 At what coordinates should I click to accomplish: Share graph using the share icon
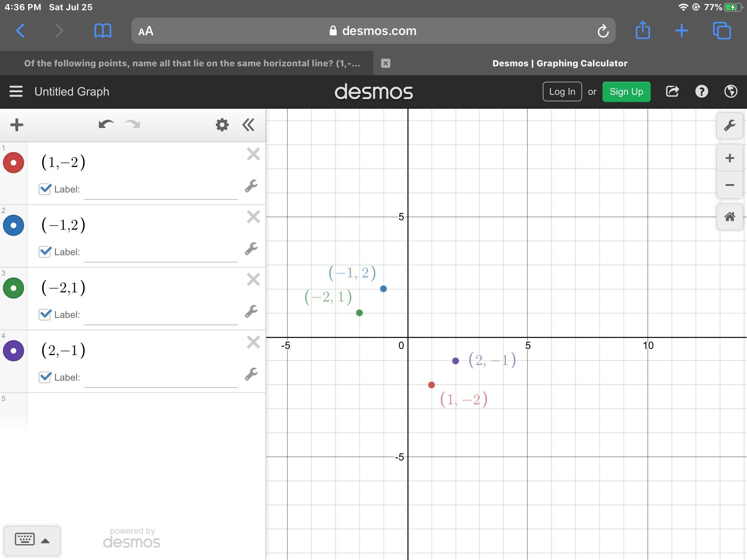(672, 92)
